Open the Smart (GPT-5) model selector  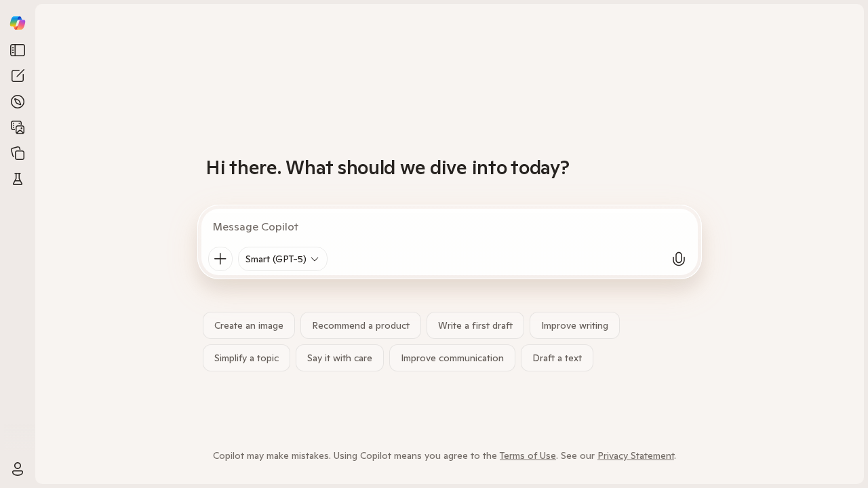pos(282,259)
